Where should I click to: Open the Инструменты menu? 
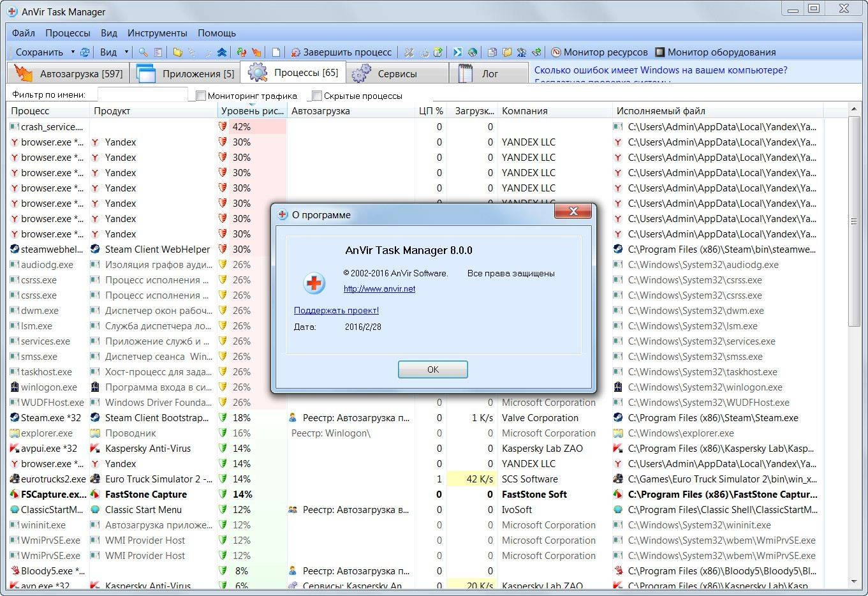tap(158, 33)
